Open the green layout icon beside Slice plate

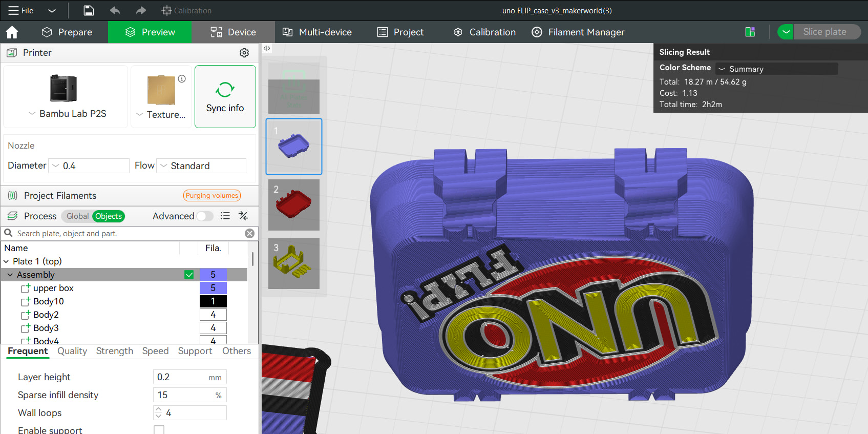tap(750, 32)
